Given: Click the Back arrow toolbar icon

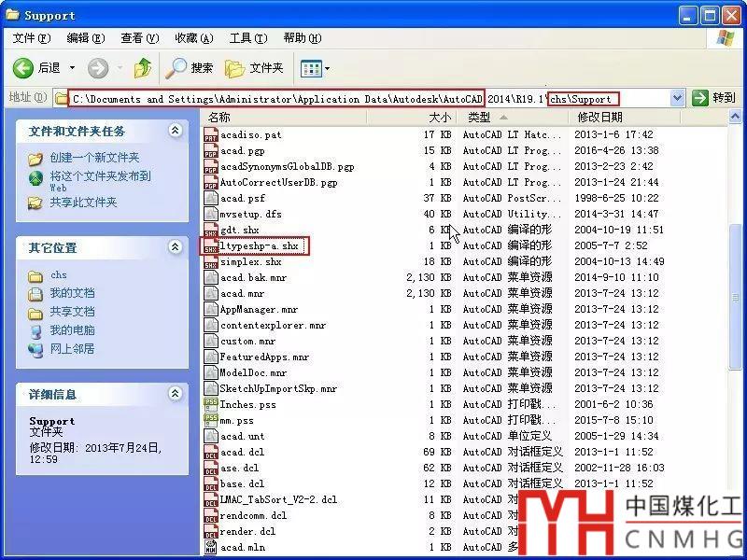Looking at the screenshot, I should click(x=25, y=68).
